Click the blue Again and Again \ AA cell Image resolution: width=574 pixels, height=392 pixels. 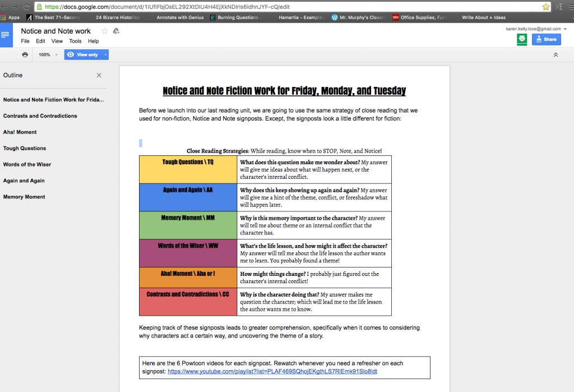click(x=188, y=197)
